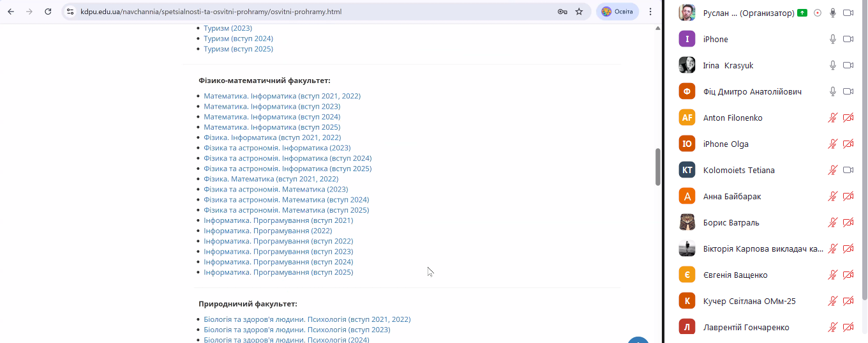Select Борис Ватраль's avatar in participants
The height and width of the screenshot is (343, 868).
(x=687, y=222)
